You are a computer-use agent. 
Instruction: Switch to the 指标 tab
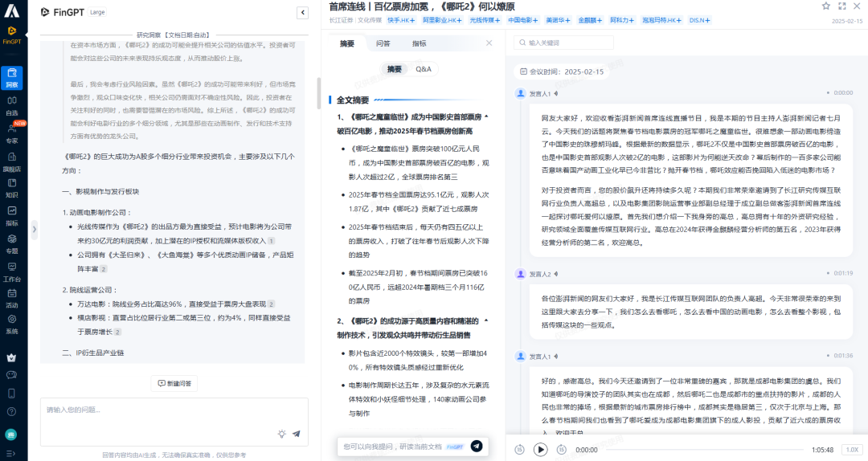click(419, 43)
